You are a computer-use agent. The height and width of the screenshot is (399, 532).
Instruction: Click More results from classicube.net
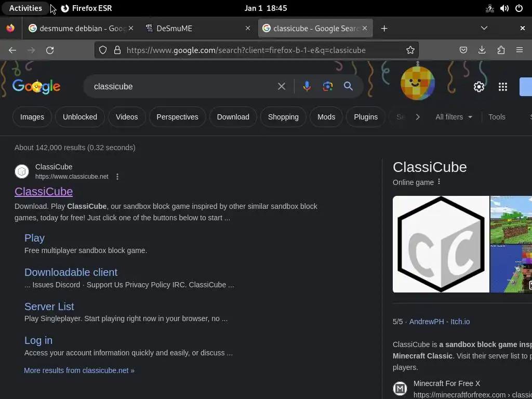pos(79,370)
